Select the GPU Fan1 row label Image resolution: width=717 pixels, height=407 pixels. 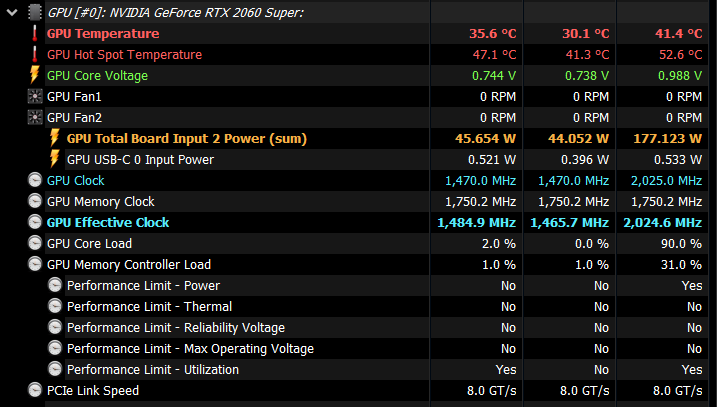tap(74, 96)
